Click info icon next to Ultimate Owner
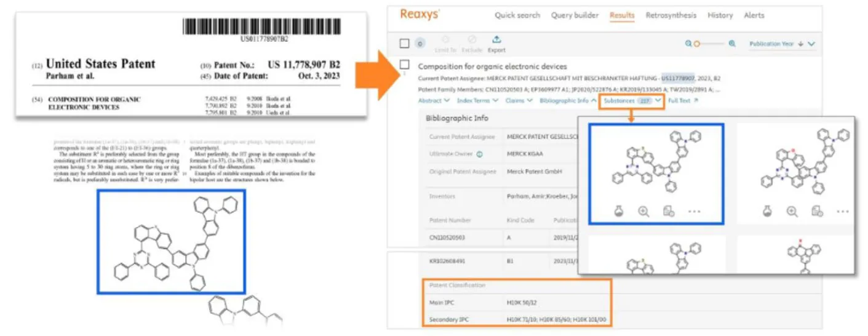Image resolution: width=868 pixels, height=336 pixels. (479, 154)
